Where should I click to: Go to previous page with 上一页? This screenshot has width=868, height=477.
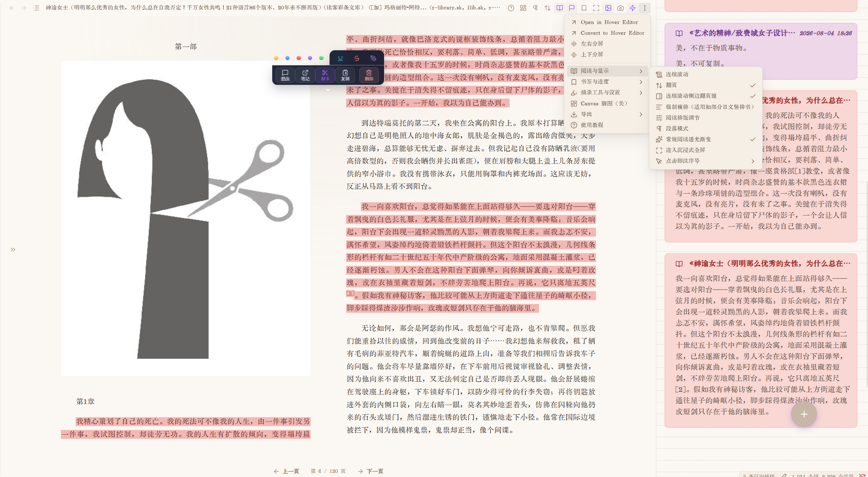pyautogui.click(x=286, y=471)
